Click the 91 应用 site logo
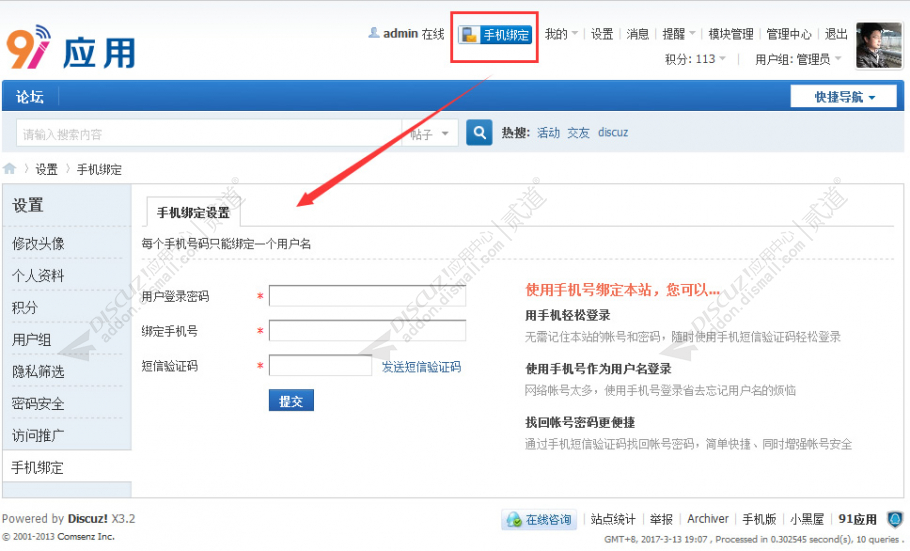This screenshot has width=910, height=551. click(x=71, y=48)
